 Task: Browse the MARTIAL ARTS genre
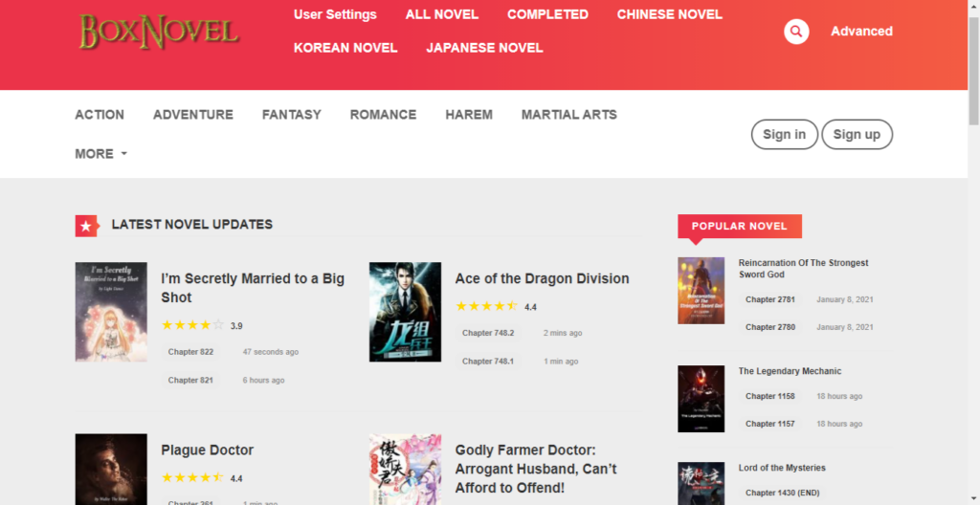pyautogui.click(x=568, y=115)
